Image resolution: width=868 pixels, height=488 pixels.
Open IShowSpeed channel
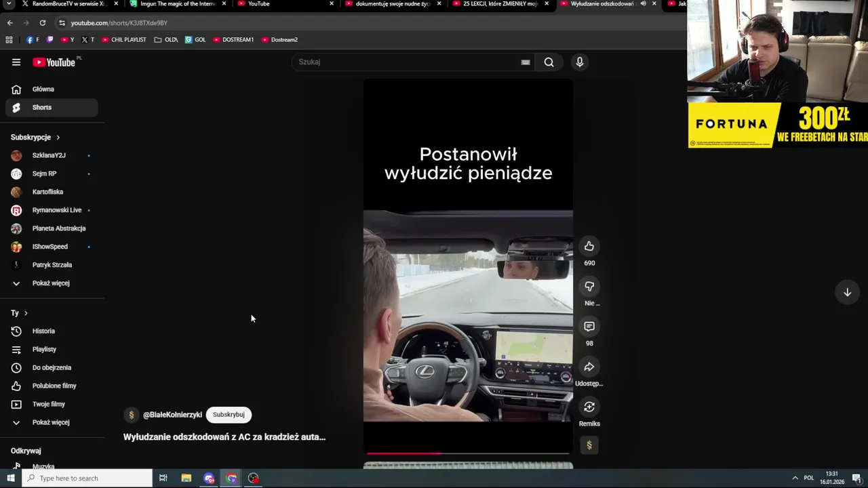tap(52, 247)
